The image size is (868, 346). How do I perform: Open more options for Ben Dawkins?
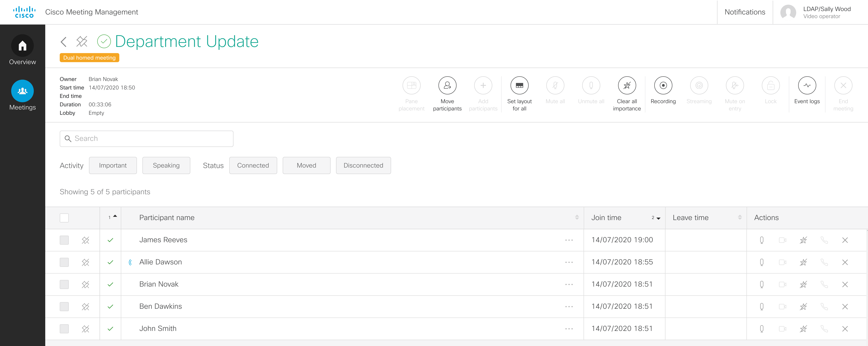pyautogui.click(x=569, y=307)
